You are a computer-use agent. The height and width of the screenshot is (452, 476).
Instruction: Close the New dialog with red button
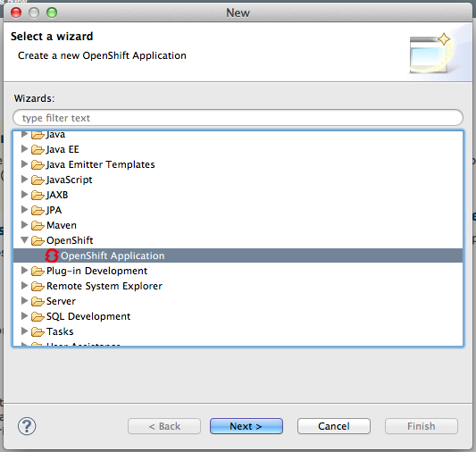16,13
